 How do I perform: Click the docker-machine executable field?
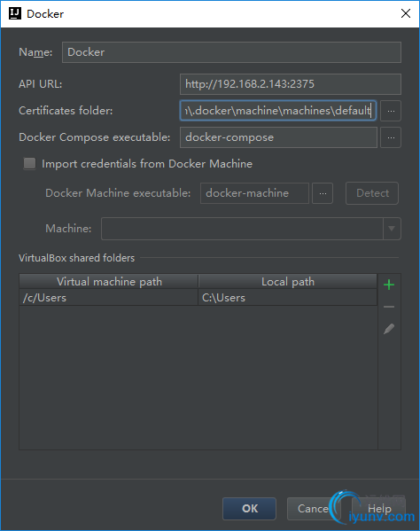(254, 193)
